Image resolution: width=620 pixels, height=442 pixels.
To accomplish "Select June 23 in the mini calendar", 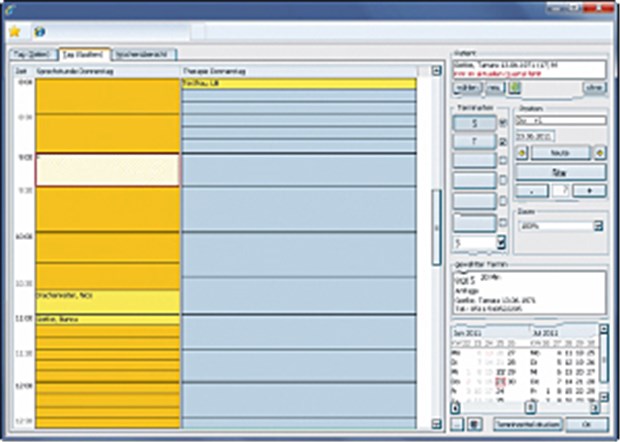I will click(x=501, y=382).
